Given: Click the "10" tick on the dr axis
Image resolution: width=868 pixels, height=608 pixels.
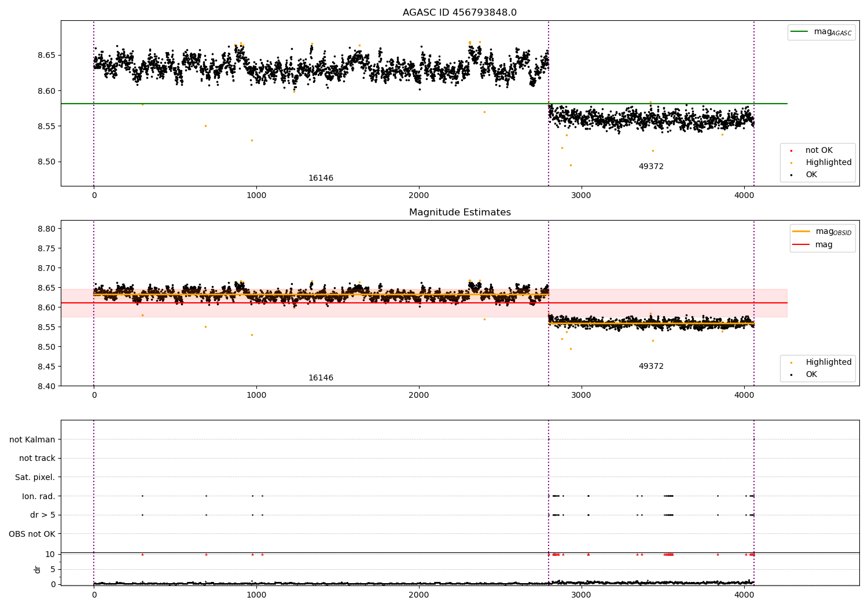Looking at the screenshot, I should point(50,555).
